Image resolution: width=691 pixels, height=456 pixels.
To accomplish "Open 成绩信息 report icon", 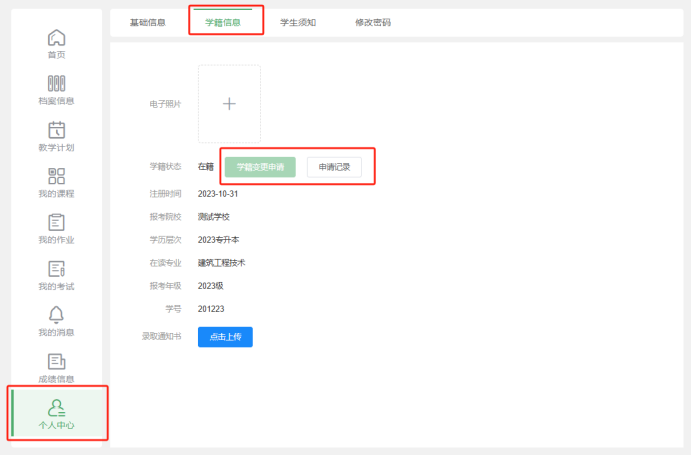I will click(x=56, y=361).
